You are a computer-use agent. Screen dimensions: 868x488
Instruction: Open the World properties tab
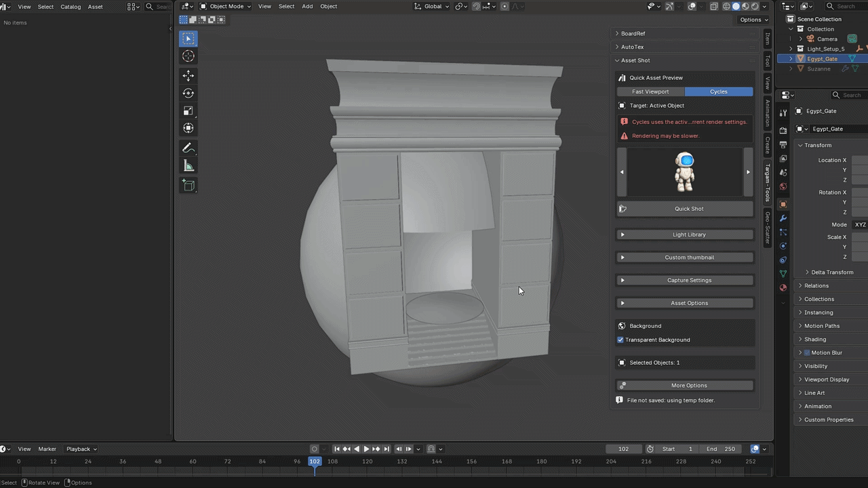pos(783,186)
